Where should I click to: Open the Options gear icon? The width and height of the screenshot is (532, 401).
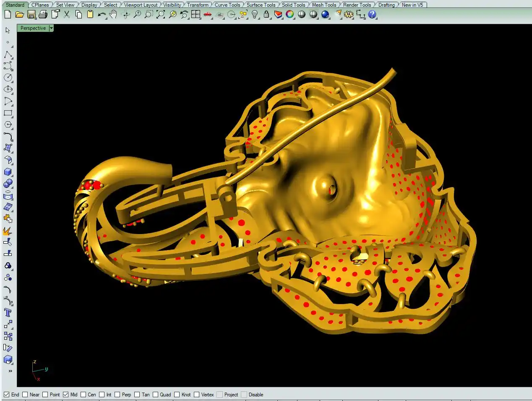349,15
